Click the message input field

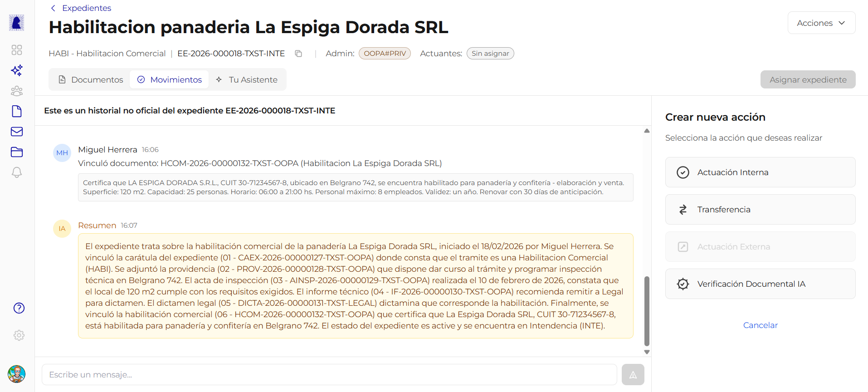pyautogui.click(x=329, y=375)
